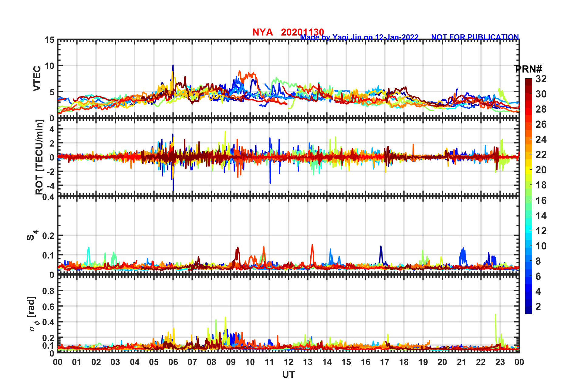
Task: Click the "ROT [TECU/min]" axis label
Action: (x=39, y=157)
